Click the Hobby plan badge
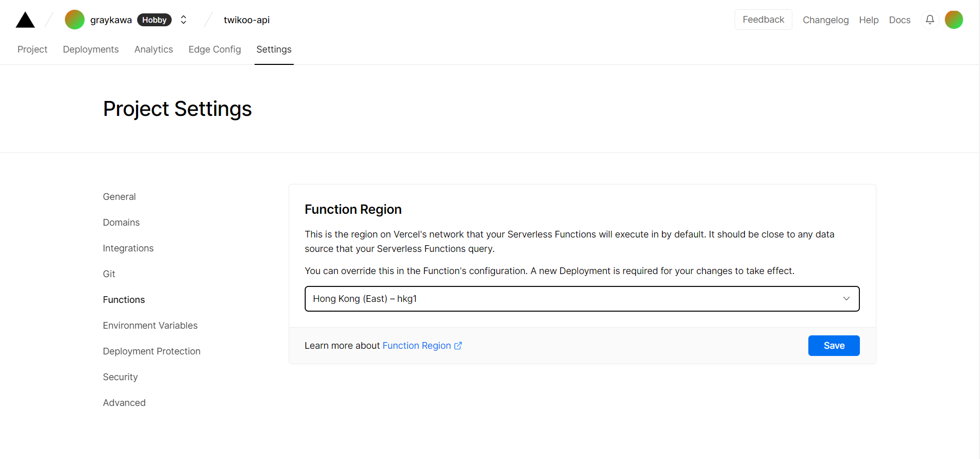Screen dimensions: 980x459 point(154,20)
